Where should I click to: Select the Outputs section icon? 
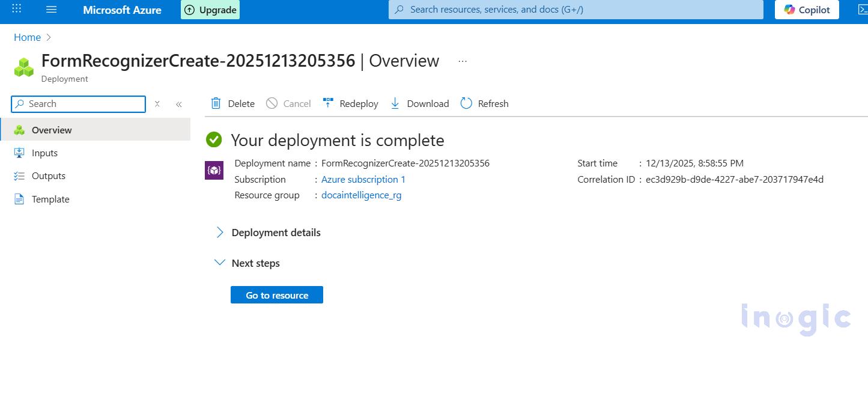tap(19, 175)
